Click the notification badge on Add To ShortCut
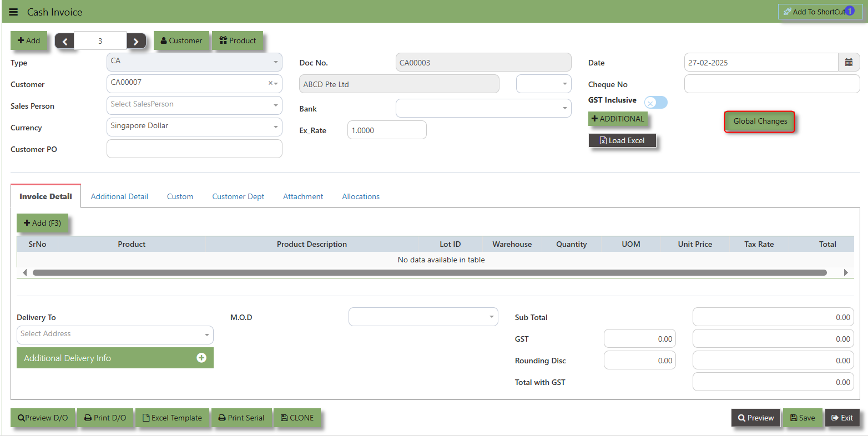Viewport: 868px width, 436px height. tap(850, 11)
